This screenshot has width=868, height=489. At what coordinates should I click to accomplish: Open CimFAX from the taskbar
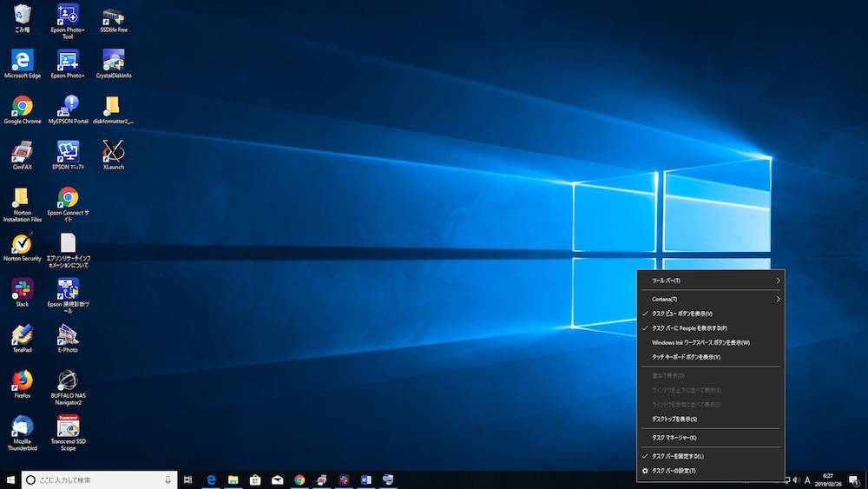coord(322,480)
